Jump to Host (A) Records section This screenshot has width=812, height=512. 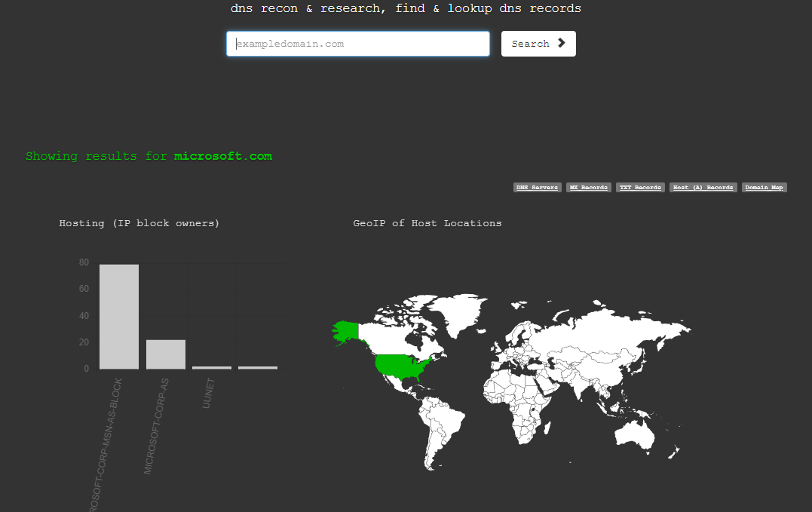coord(703,188)
